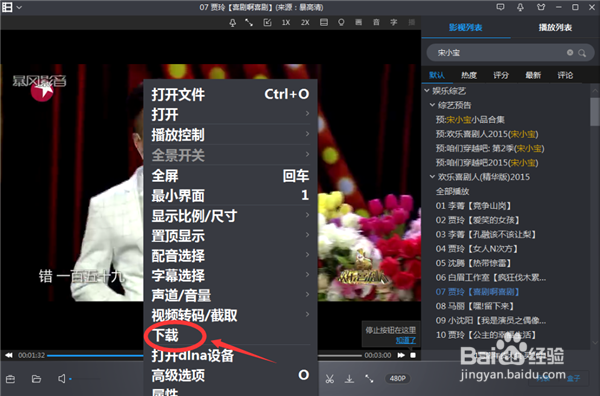Collapse the 综艺预告 tree group

click(x=432, y=105)
